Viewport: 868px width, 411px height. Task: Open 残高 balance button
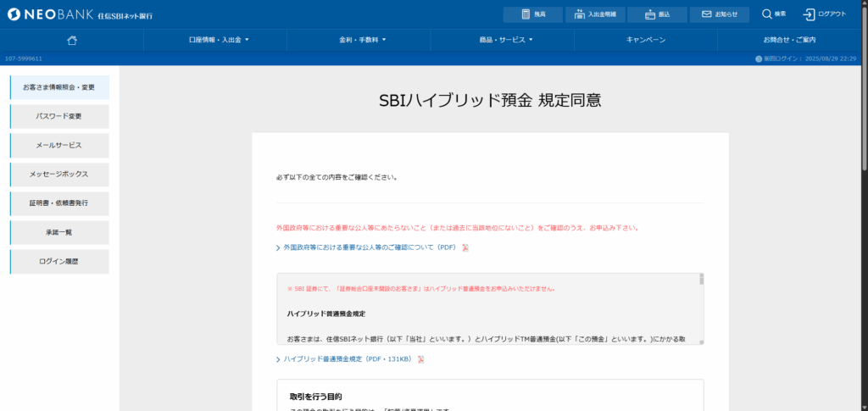tap(532, 14)
